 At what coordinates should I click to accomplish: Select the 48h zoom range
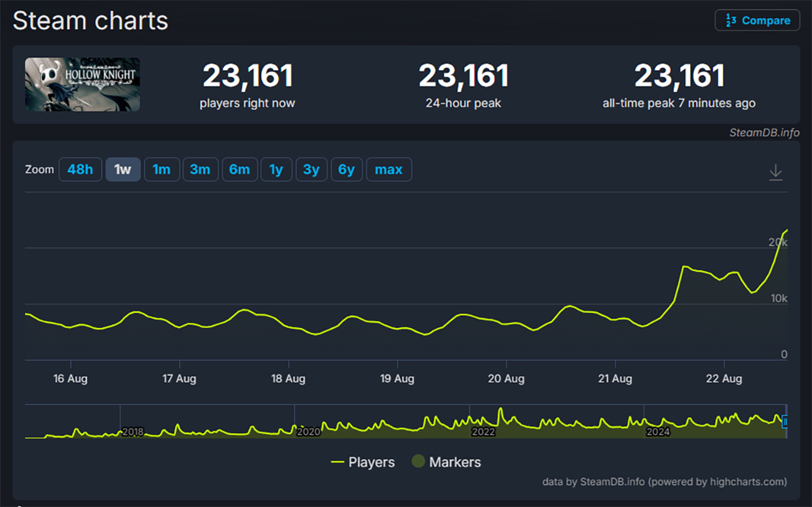(80, 169)
